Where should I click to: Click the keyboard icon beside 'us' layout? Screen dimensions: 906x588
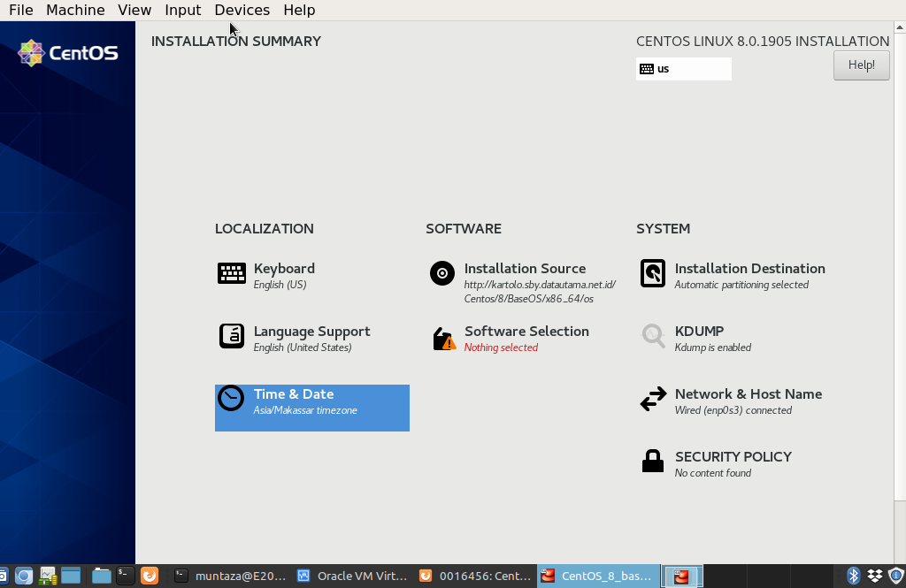tap(647, 69)
